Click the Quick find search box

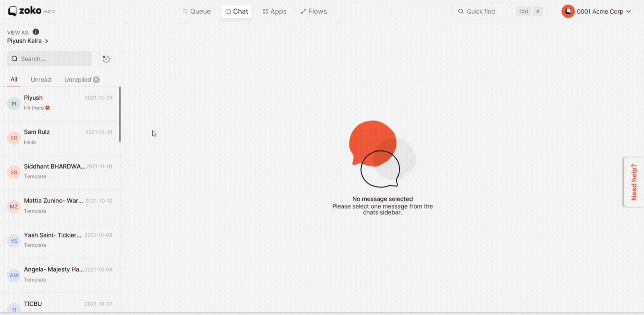[499, 11]
